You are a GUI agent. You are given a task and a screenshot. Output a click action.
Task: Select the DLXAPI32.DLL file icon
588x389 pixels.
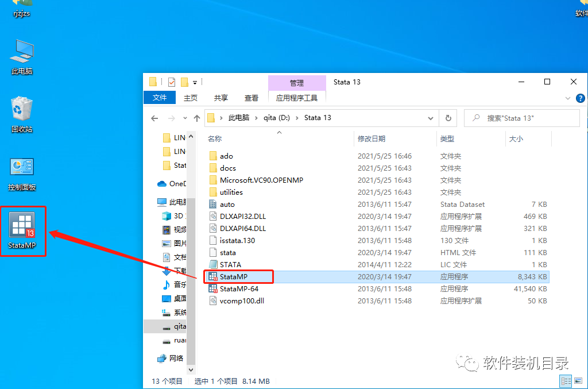pos(213,217)
